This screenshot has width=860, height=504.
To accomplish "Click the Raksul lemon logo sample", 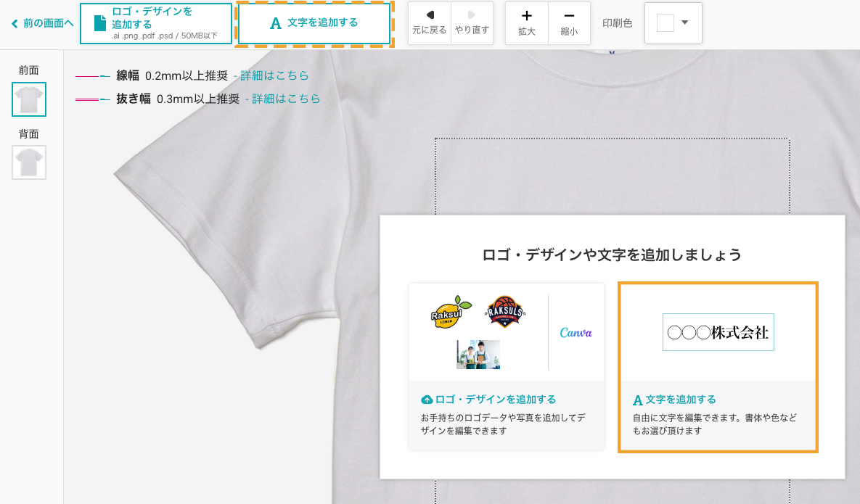I will click(x=450, y=313).
